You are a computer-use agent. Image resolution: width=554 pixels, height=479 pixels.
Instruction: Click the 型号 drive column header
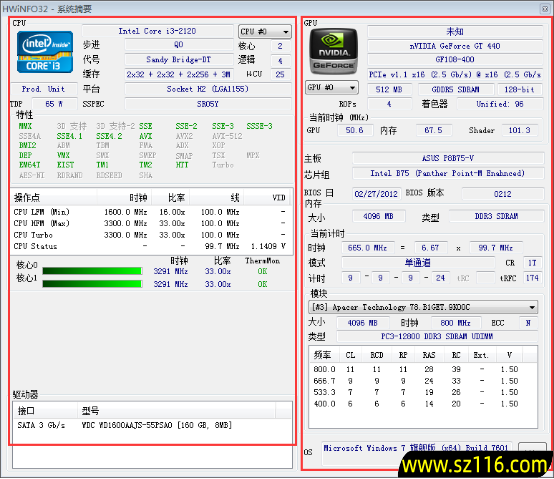[x=176, y=410]
